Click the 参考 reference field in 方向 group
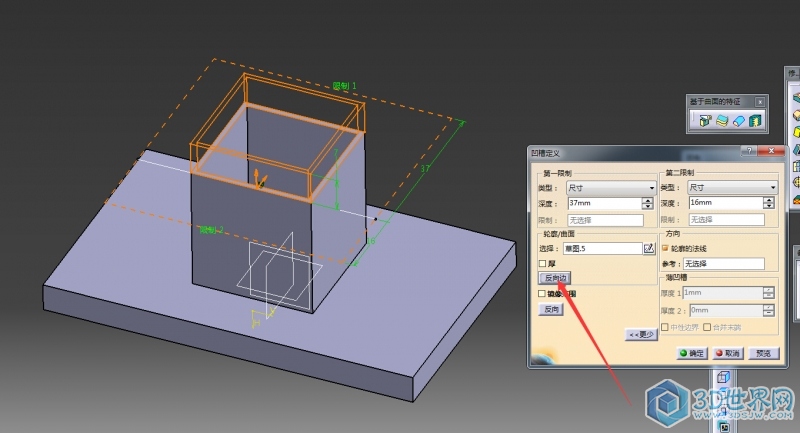Screen dimensions: 800x433 point(723,264)
